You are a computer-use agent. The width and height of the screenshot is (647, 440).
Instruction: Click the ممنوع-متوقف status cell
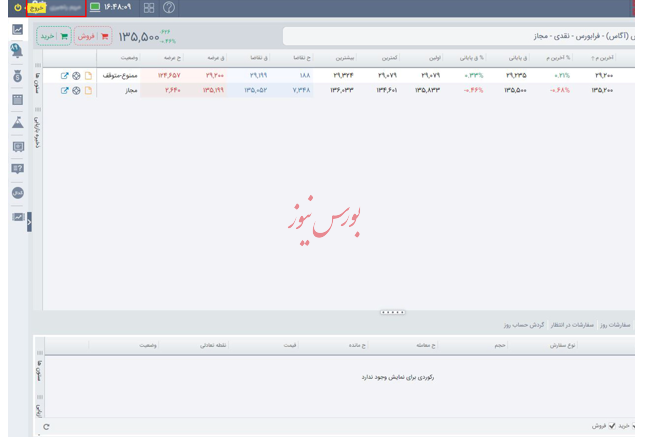click(x=120, y=76)
